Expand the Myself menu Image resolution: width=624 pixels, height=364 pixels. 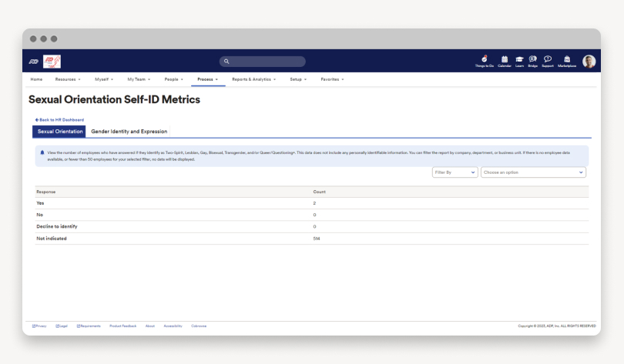pos(104,79)
